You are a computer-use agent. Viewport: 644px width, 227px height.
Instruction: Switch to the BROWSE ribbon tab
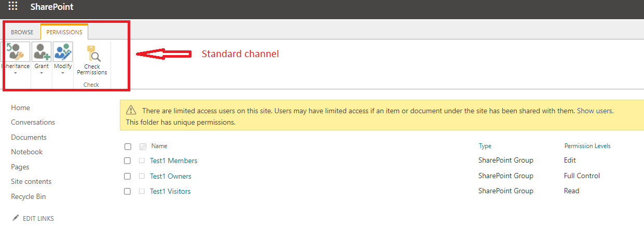[x=22, y=32]
